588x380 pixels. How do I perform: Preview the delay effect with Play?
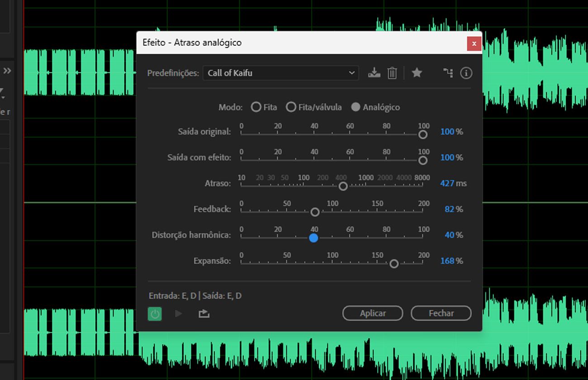[178, 313]
